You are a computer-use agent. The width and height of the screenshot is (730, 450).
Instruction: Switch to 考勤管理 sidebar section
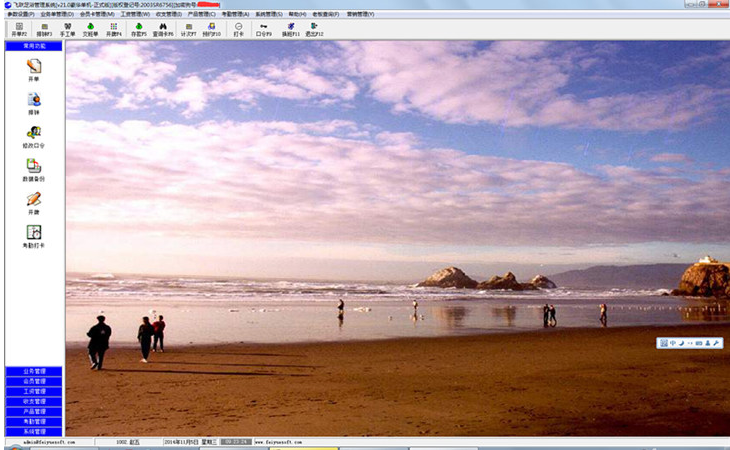[34, 422]
